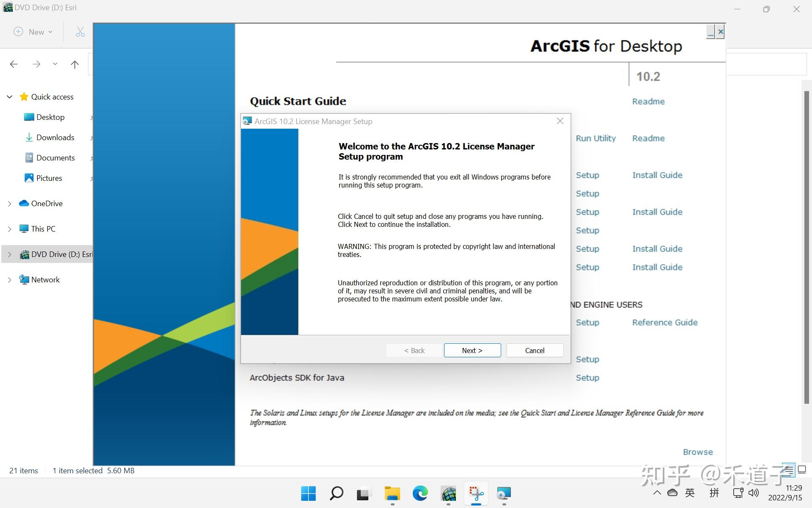Click the OneDrive cloud icon in tray
This screenshot has width=812, height=508.
coord(672,492)
